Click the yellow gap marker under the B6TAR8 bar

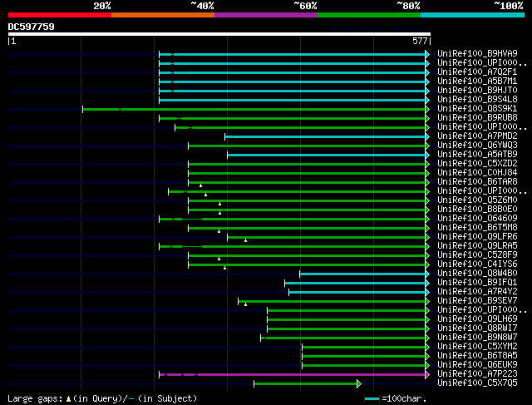point(201,185)
